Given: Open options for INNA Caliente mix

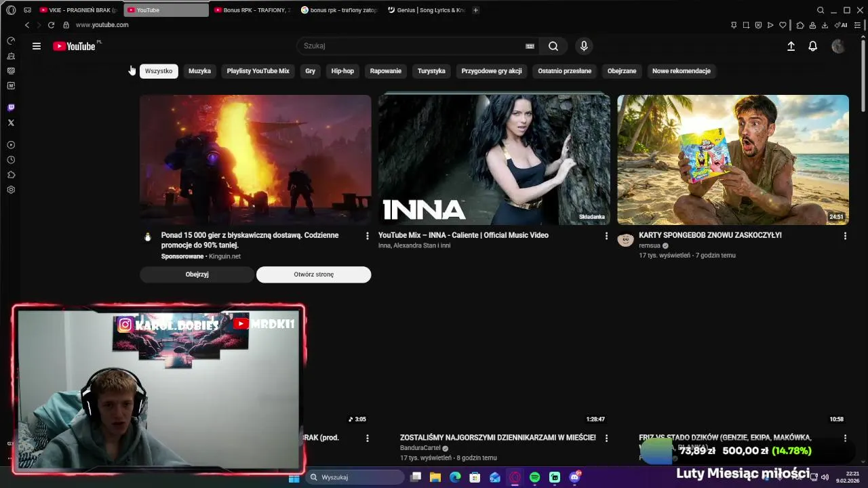Looking at the screenshot, I should [606, 236].
